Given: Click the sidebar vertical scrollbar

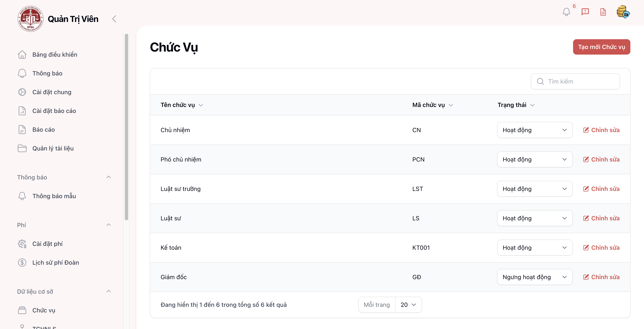Looking at the screenshot, I should point(126,127).
